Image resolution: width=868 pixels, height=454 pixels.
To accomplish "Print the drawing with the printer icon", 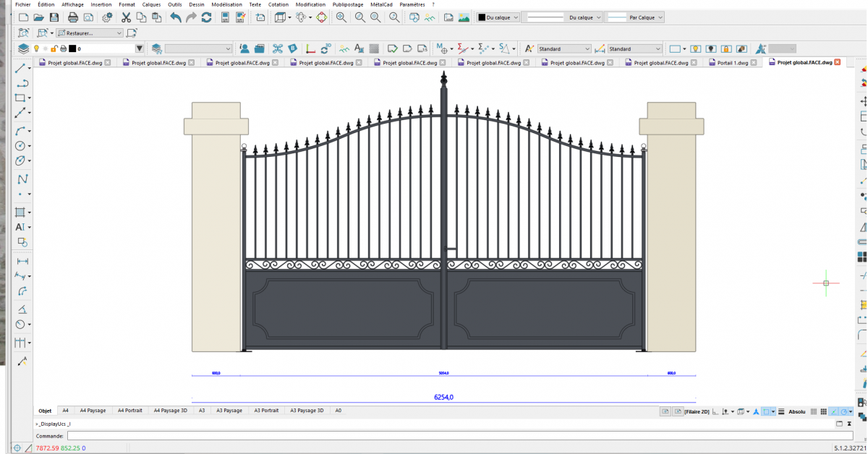I will click(73, 17).
